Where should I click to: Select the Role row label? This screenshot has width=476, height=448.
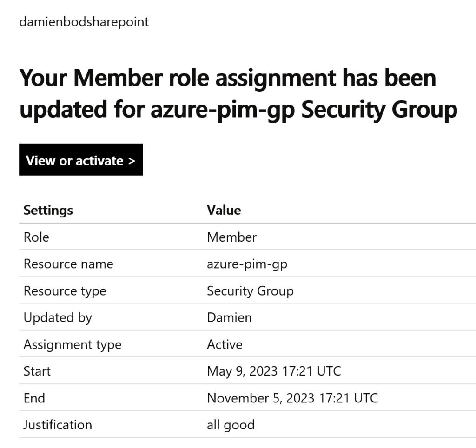click(x=36, y=237)
